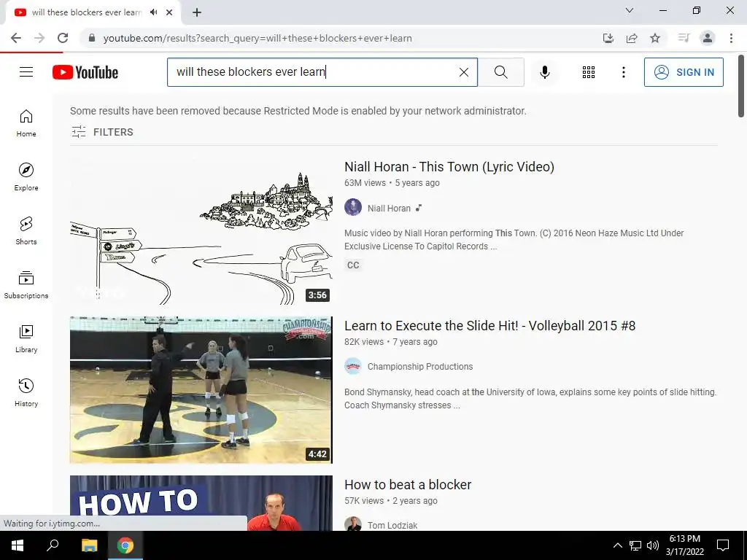Viewport: 747px width, 560px height.
Task: Open YouTube settings three-dot menu
Action: pyautogui.click(x=623, y=72)
